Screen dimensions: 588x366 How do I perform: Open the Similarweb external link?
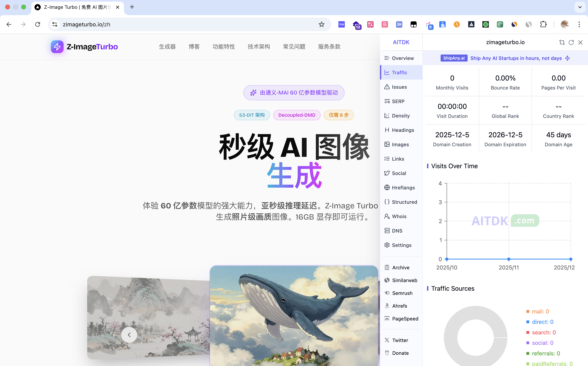click(404, 280)
